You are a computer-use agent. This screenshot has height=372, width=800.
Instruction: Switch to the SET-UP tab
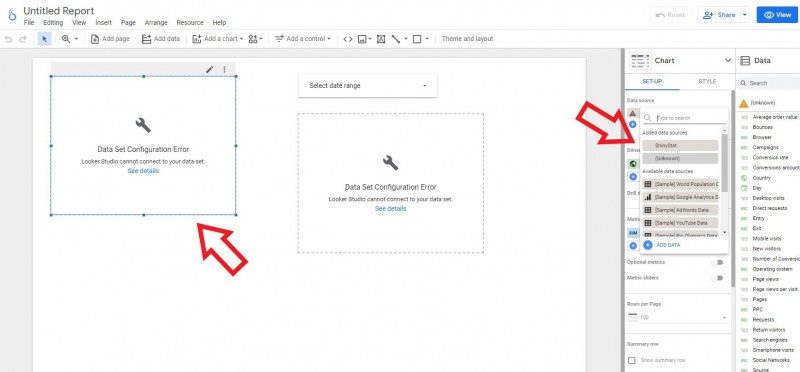(x=652, y=82)
